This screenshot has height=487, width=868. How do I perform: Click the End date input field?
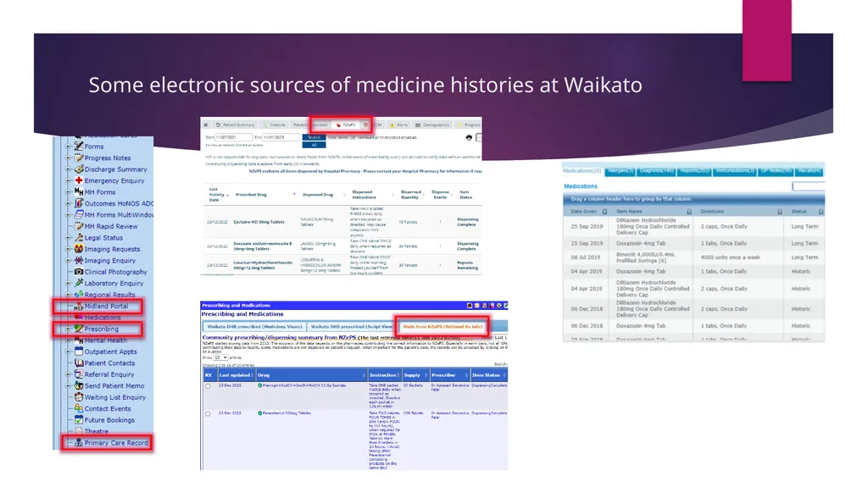coord(281,137)
